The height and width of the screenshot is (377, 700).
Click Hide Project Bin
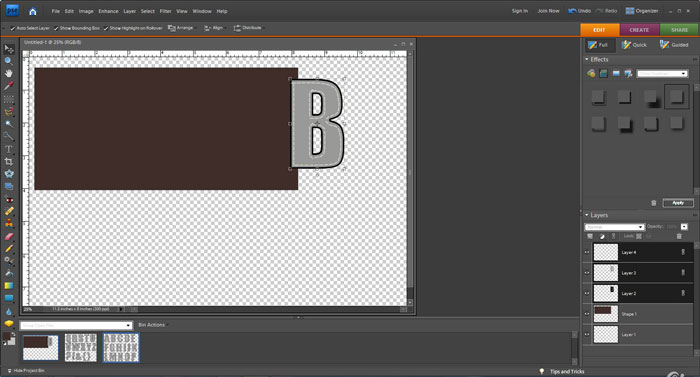click(x=26, y=371)
